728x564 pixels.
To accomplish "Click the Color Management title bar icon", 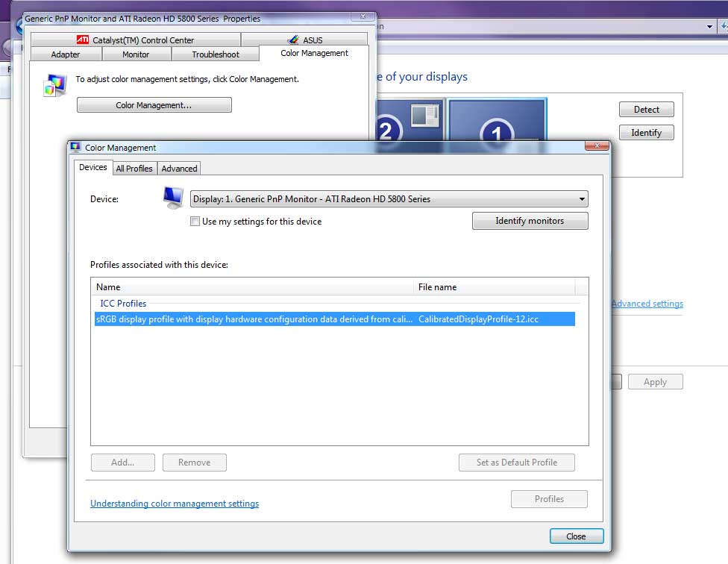I will [75, 148].
